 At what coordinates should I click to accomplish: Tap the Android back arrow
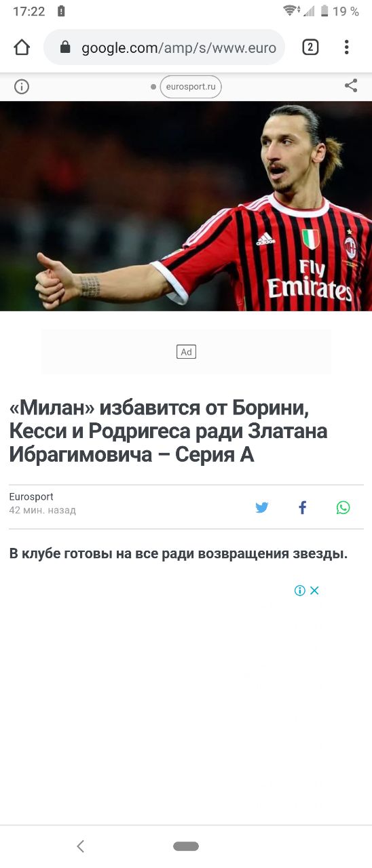(x=80, y=846)
